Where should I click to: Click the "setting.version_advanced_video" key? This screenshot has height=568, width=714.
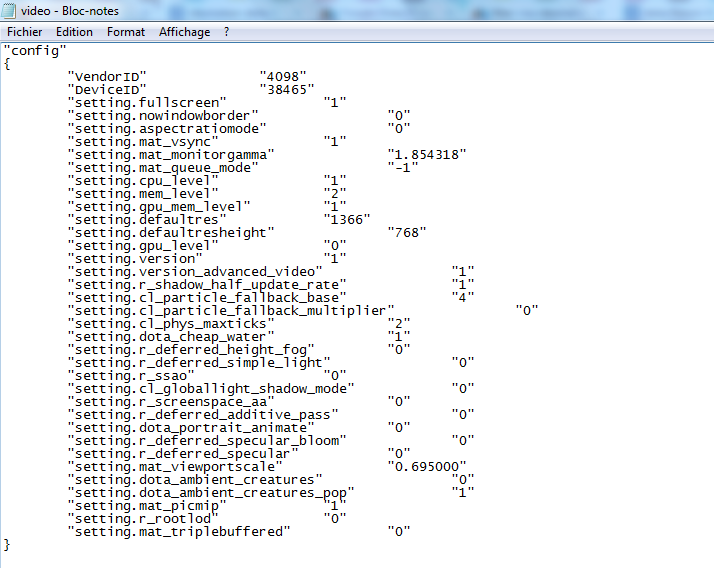click(195, 272)
